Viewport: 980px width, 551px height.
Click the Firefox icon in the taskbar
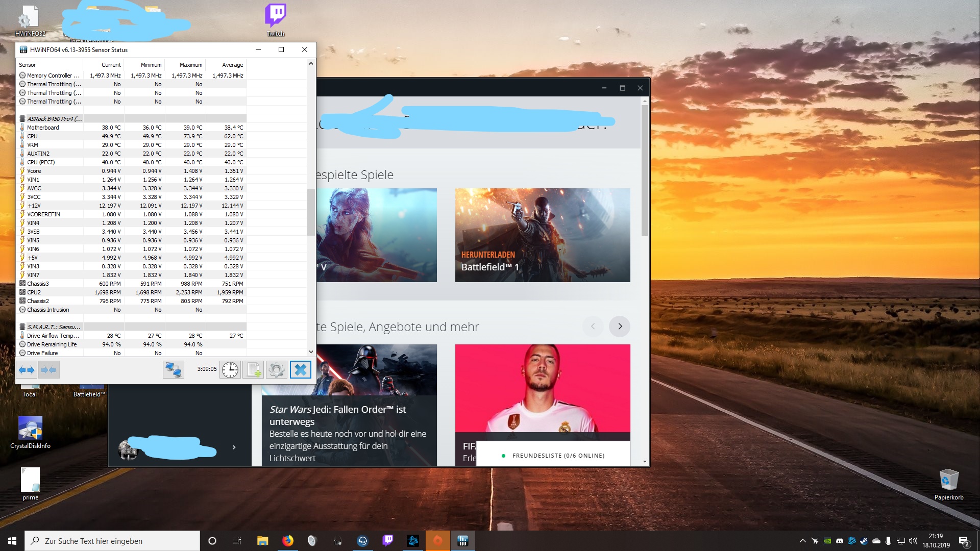coord(288,541)
